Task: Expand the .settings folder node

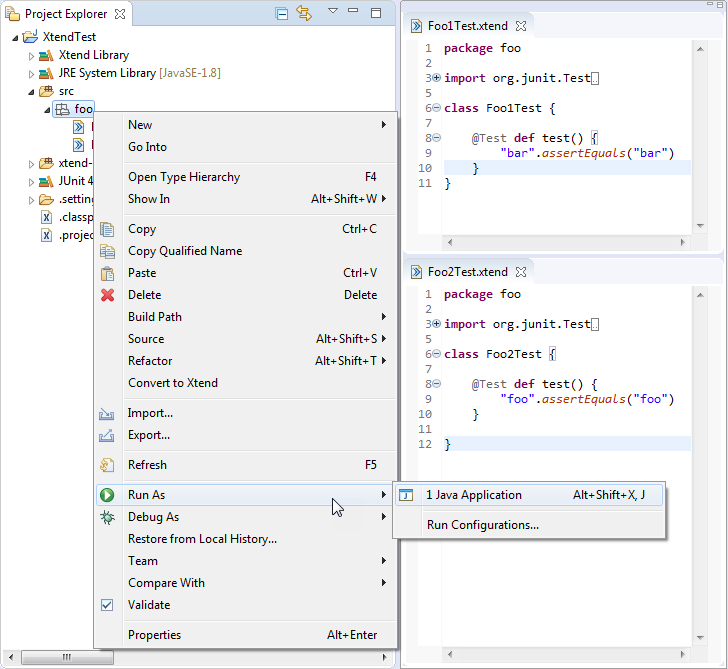Action: click(31, 200)
